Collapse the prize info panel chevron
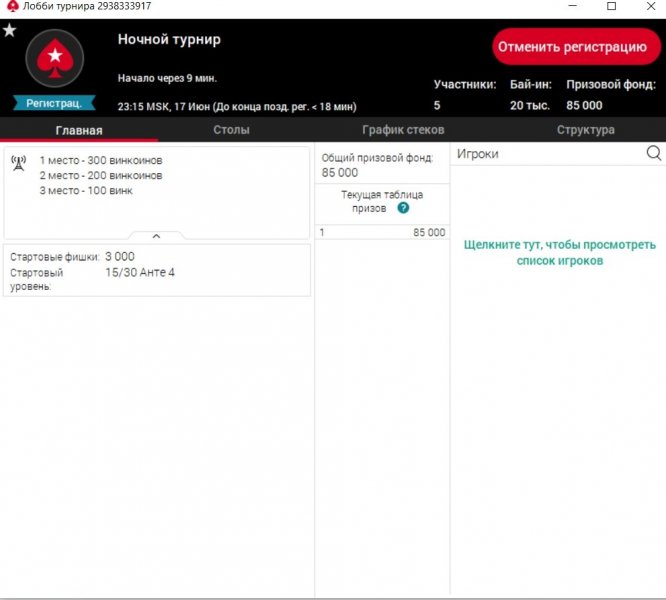The image size is (666, 600). click(156, 236)
